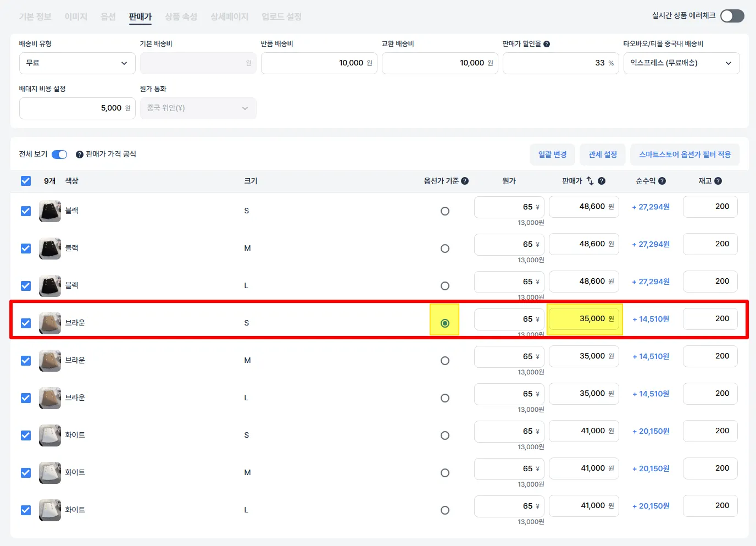Open the 판매가 가격 공식 help icon

(x=80, y=155)
